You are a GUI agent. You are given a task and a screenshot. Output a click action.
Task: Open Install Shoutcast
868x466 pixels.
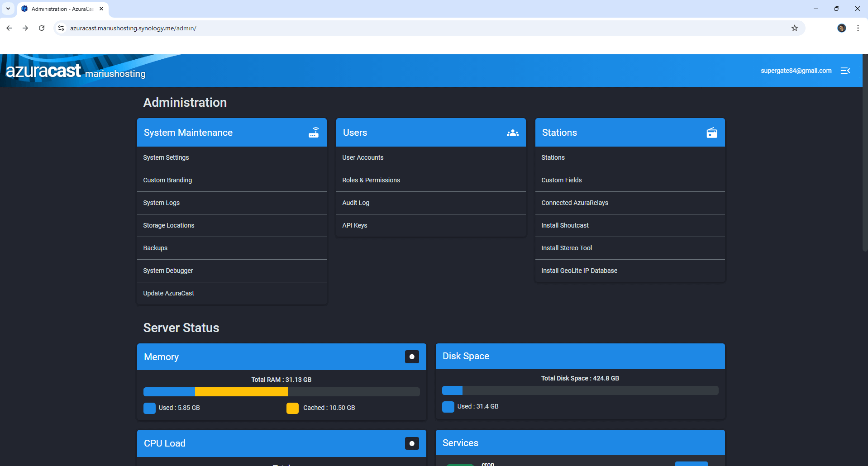click(630, 225)
